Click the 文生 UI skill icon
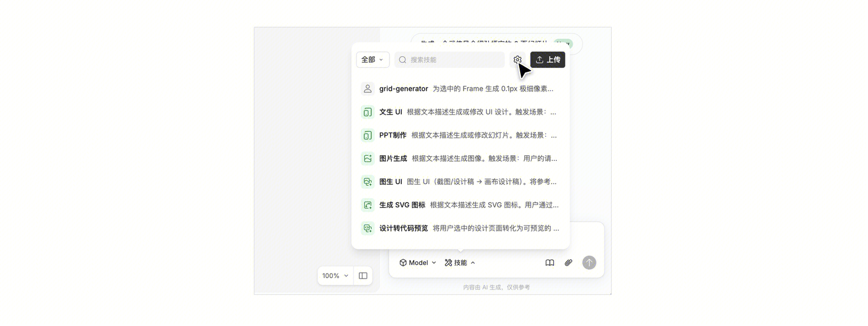 click(x=367, y=112)
